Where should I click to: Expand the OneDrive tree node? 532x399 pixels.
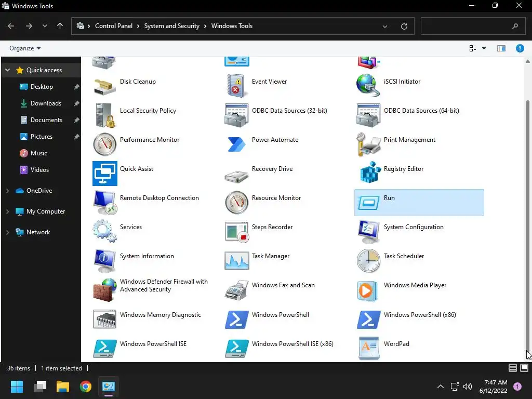(x=7, y=191)
